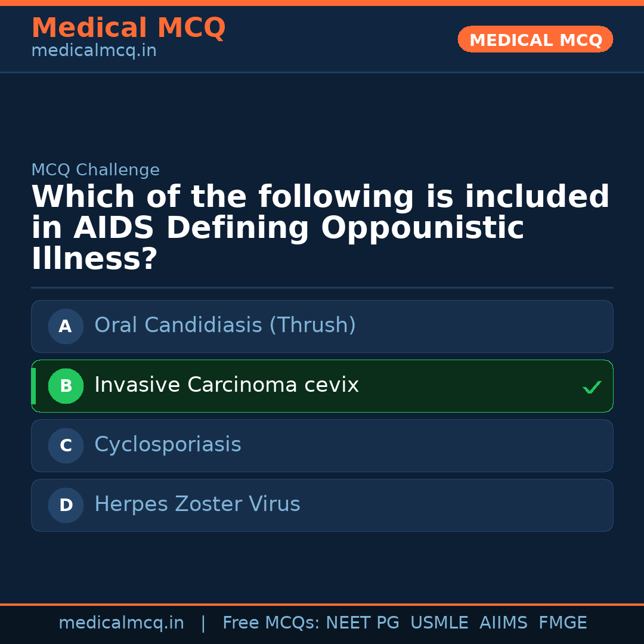Image resolution: width=644 pixels, height=644 pixels.
Task: Click the circled letter C badge
Action: coord(66,445)
